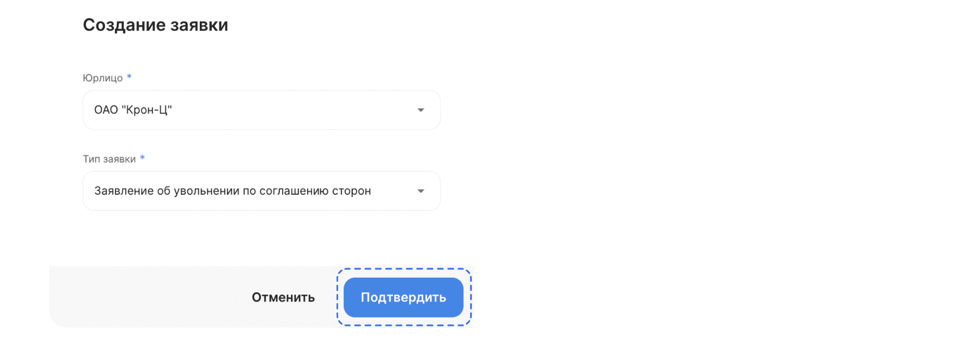Open the Юрлицо dropdown field
This screenshot has height=349, width=980.
tap(261, 110)
